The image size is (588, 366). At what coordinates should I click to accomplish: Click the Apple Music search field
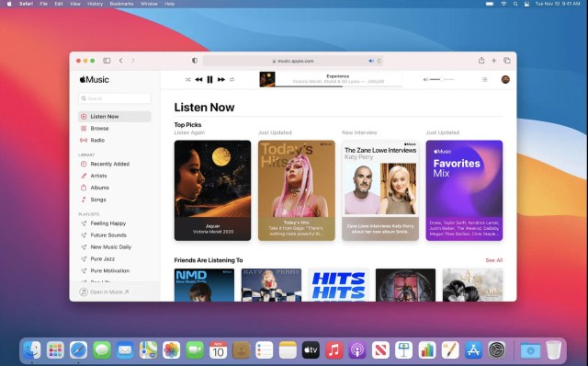pos(115,98)
